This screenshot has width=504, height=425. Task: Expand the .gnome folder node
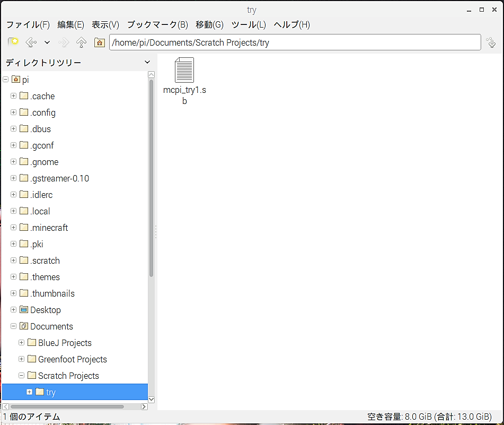tap(13, 161)
